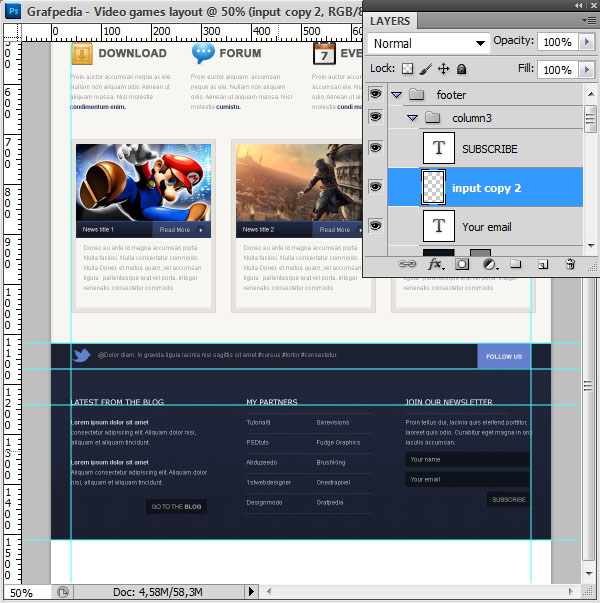This screenshot has height=603, width=600.
Task: Click Read More under News title 1
Action: point(181,230)
